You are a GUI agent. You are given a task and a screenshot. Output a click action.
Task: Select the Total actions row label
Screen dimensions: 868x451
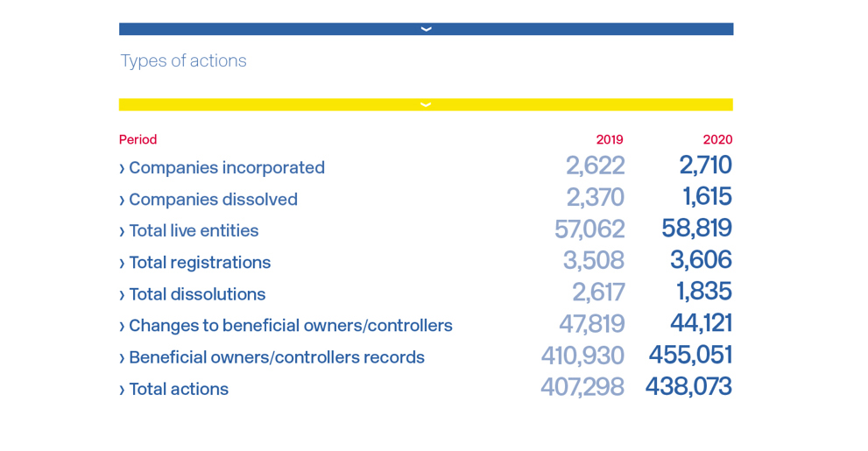pyautogui.click(x=179, y=389)
